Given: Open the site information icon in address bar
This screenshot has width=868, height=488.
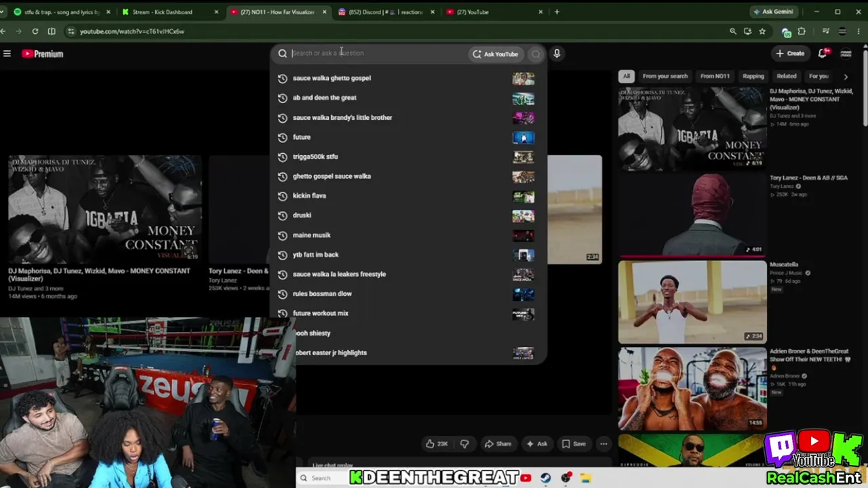Looking at the screenshot, I should coord(71,31).
